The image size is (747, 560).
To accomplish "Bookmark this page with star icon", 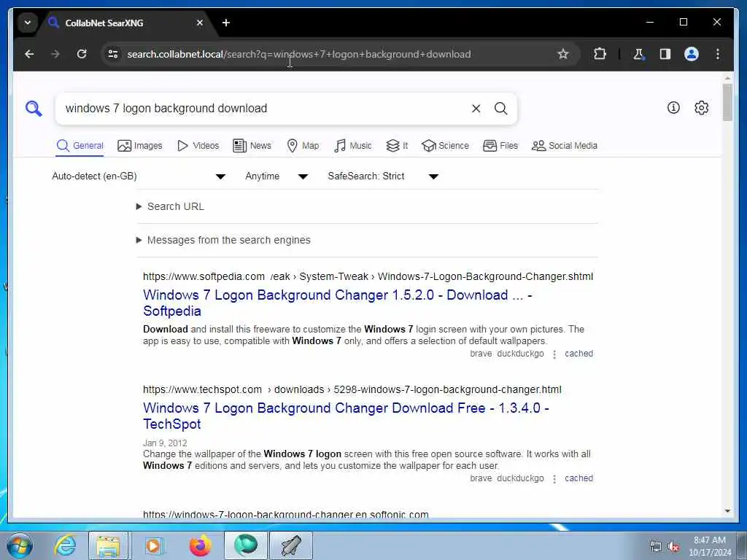I will tap(562, 54).
